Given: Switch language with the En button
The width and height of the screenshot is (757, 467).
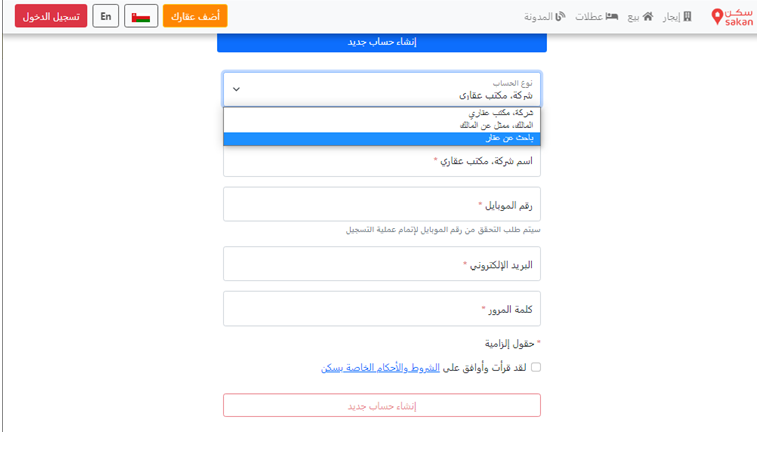Looking at the screenshot, I should click(106, 16).
